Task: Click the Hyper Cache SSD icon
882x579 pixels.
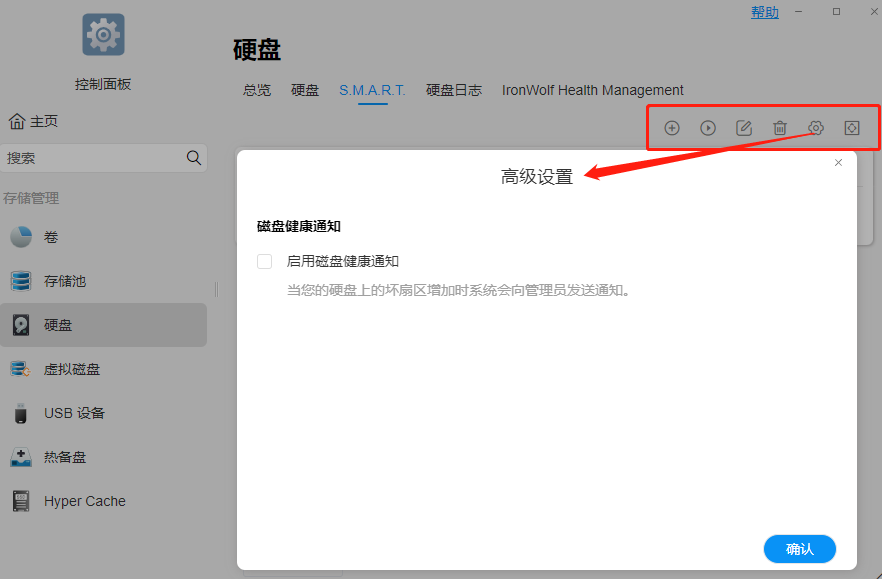Action: [x=21, y=501]
